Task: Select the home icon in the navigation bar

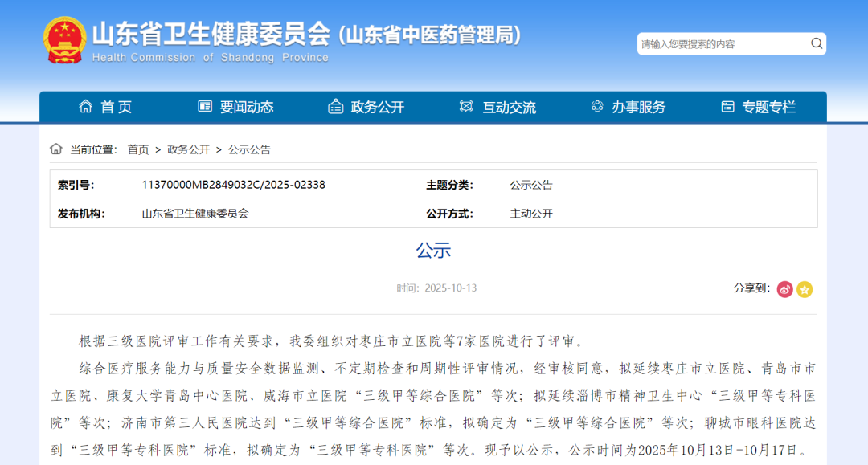Action: pos(84,106)
